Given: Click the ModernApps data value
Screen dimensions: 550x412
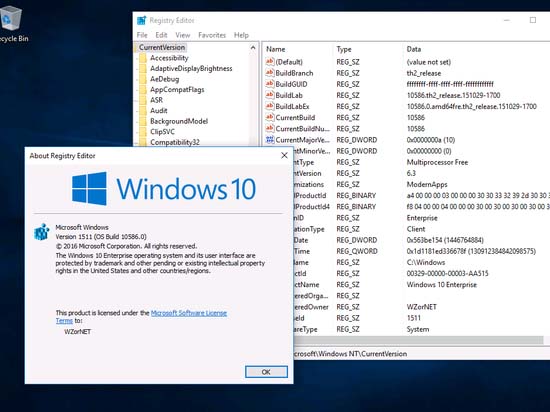Looking at the screenshot, I should [x=427, y=184].
